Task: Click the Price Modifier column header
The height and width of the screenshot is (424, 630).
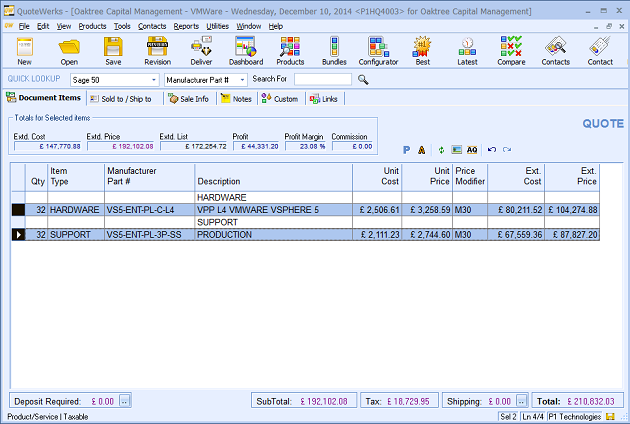Action: pyautogui.click(x=470, y=177)
